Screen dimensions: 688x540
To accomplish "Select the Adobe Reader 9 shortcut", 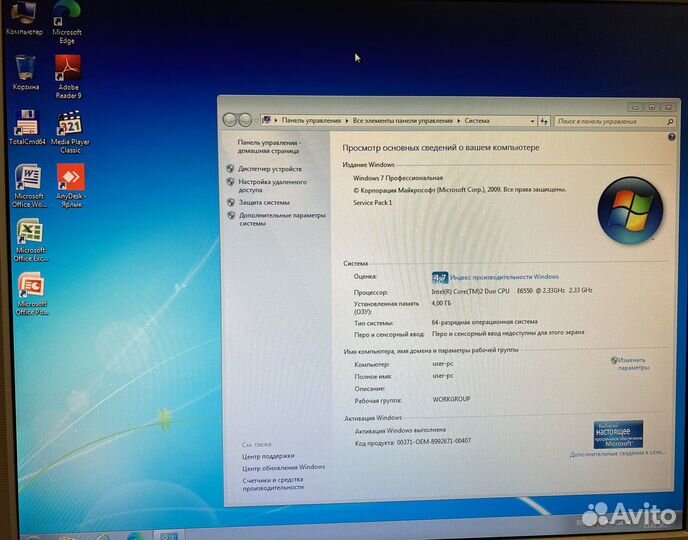I will [68, 77].
